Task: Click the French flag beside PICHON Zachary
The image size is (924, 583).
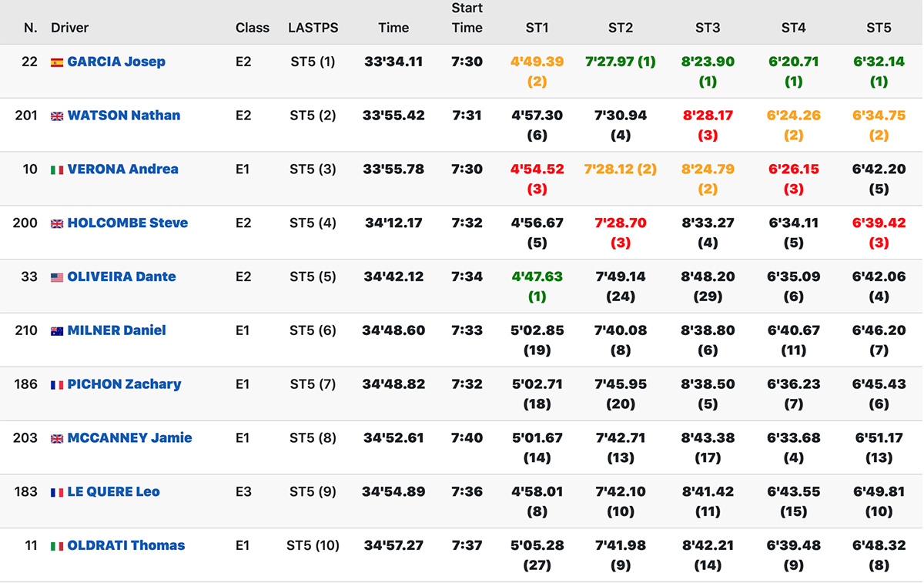Action: click(57, 385)
